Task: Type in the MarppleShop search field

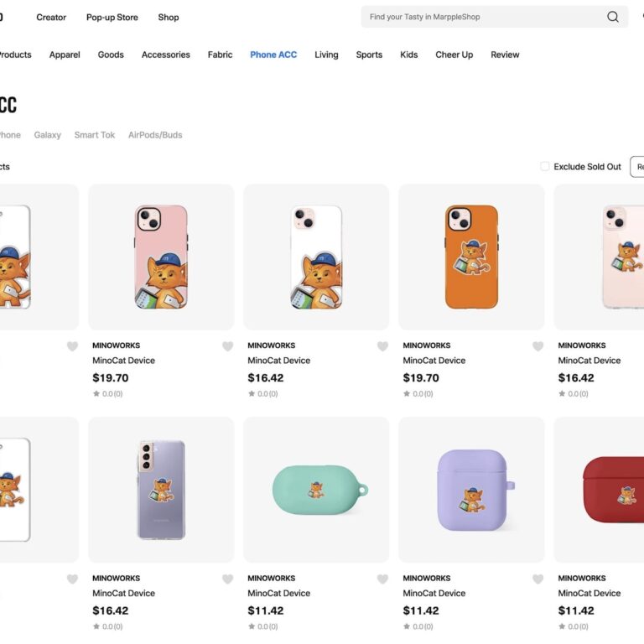Action: point(482,17)
